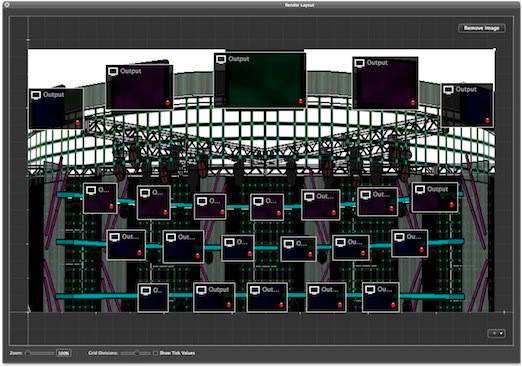
Task: Click monitor icon of first node in six-node row
Action: tap(114, 237)
